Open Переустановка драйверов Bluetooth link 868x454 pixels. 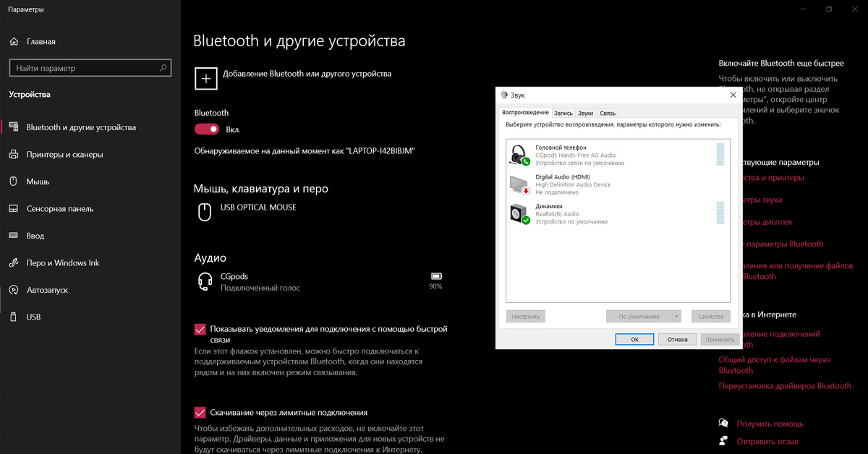(785, 386)
